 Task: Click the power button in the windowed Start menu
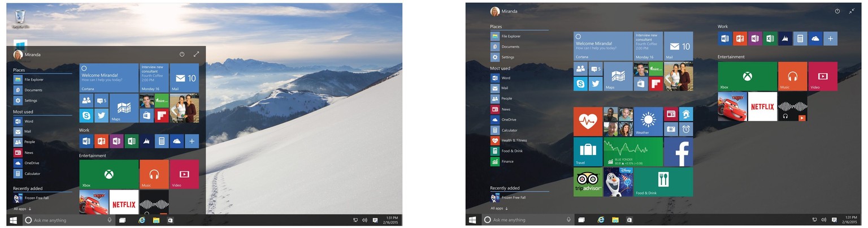pos(182,54)
